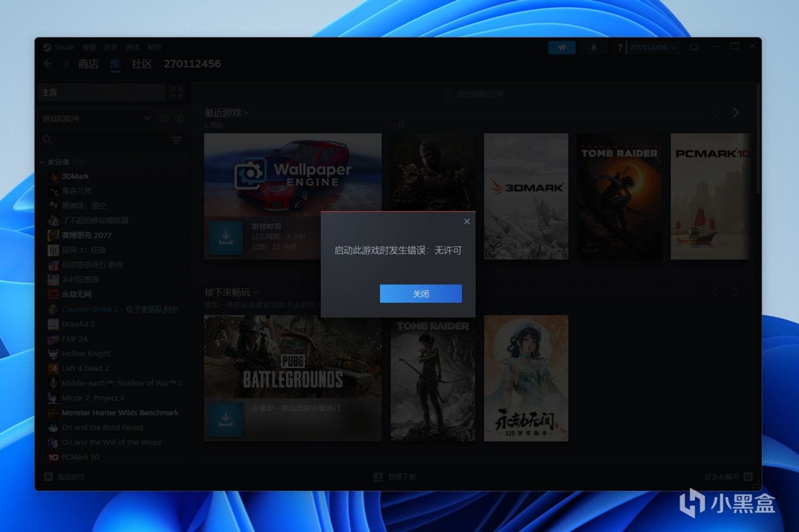
Task: Select 了不起的修仙模拟器 in the list
Action: [95, 220]
